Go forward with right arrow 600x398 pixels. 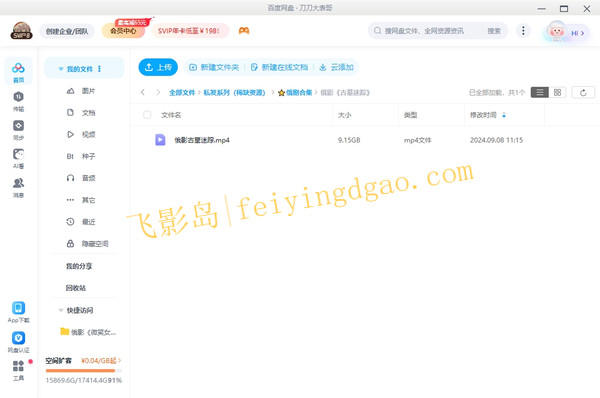point(158,92)
